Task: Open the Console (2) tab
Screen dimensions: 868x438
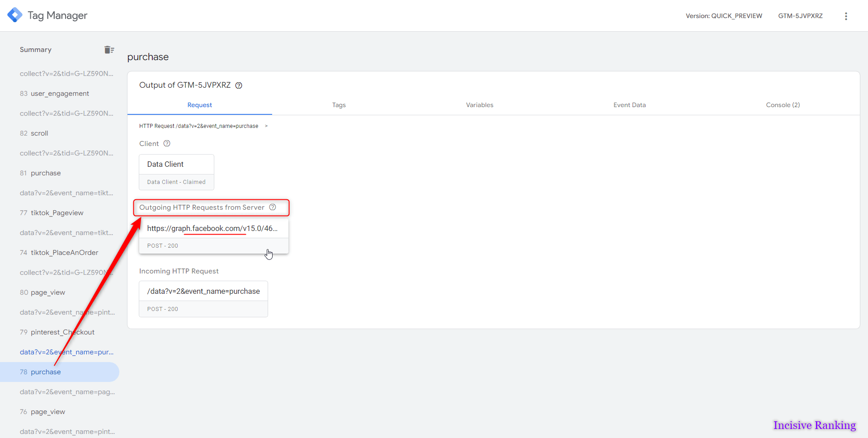Action: click(782, 105)
